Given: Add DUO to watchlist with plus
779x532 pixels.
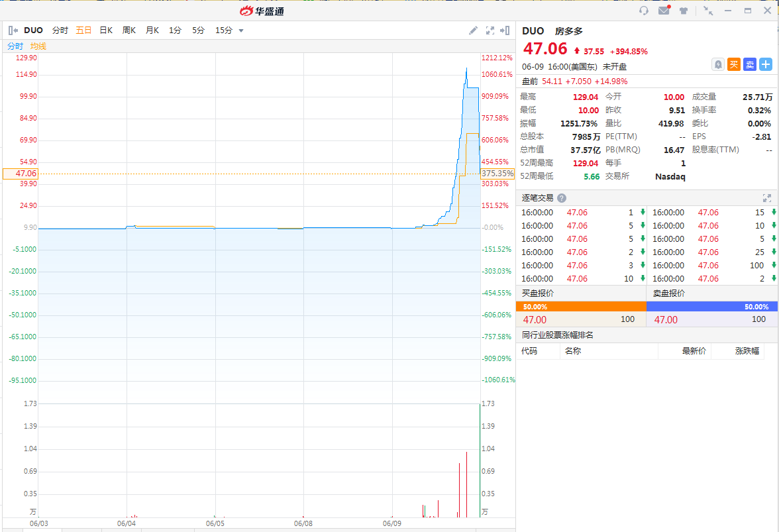Looking at the screenshot, I should [766, 64].
